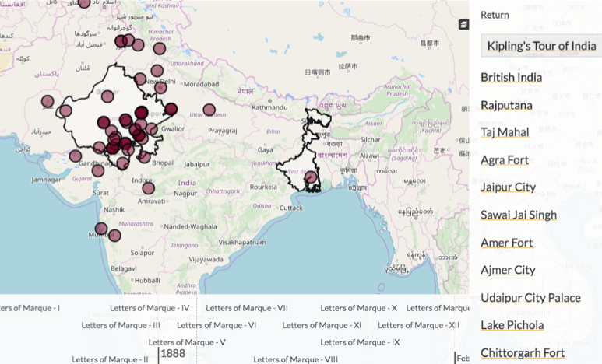Viewport: 602px width, 364px height.
Task: Click the marker near Himachal Pradesh label
Action: (x=160, y=48)
